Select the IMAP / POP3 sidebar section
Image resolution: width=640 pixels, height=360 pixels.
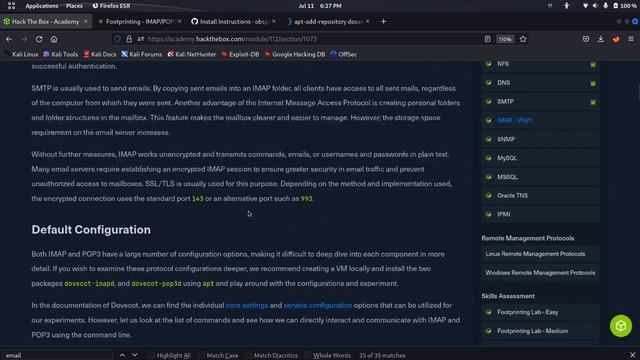tap(540, 120)
